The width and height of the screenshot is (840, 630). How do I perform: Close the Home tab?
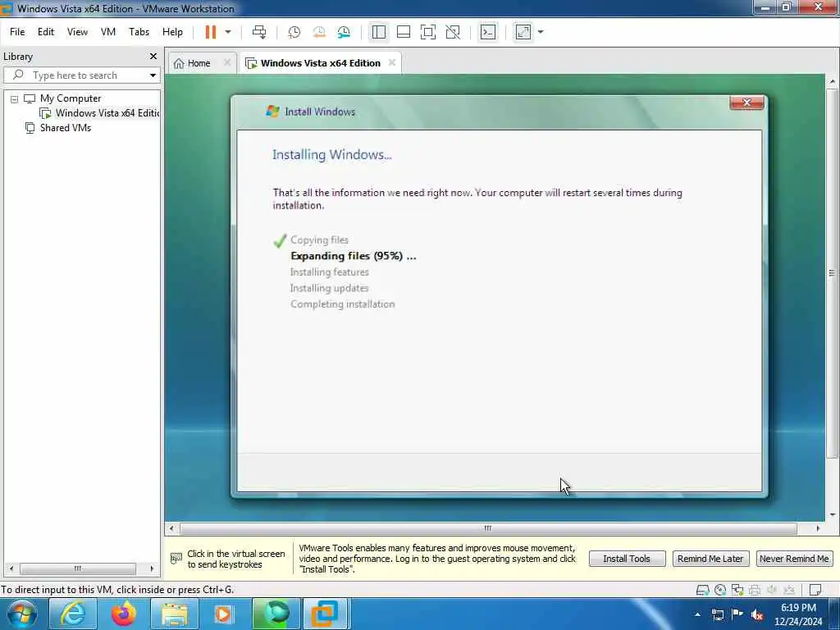pos(227,62)
